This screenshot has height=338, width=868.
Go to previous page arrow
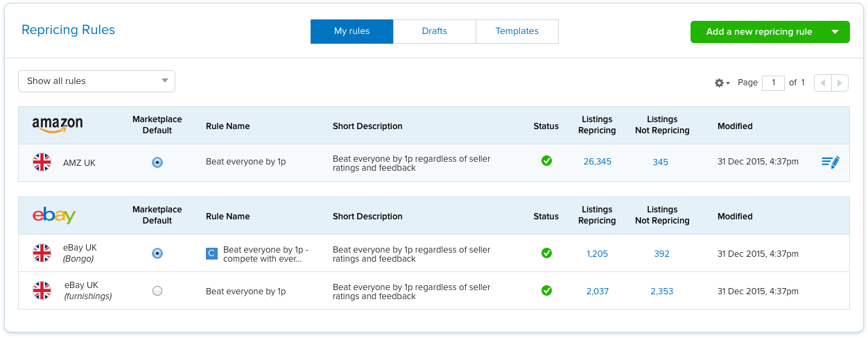click(822, 83)
